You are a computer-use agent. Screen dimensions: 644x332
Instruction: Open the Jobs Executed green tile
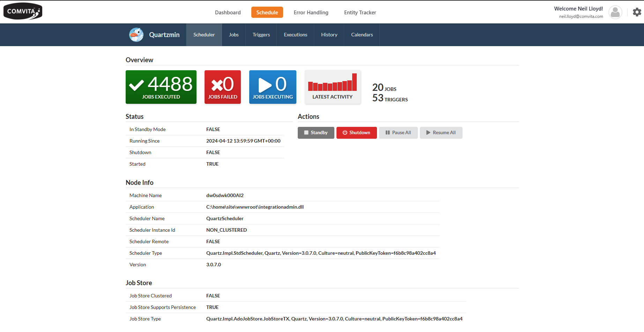(161, 87)
